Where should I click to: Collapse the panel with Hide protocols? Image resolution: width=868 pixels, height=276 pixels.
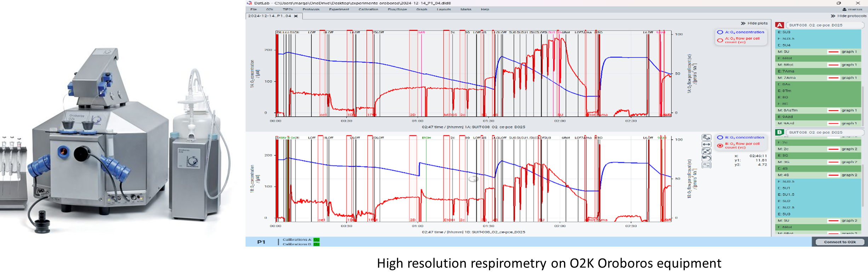click(848, 16)
